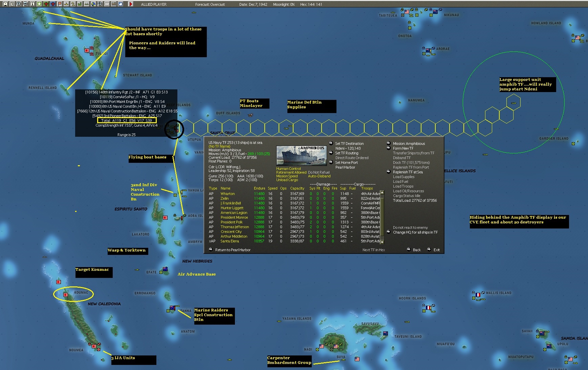Viewport: 588px width, 370px height.
Task: Open ship J. Franklin Bell details
Action: click(231, 203)
